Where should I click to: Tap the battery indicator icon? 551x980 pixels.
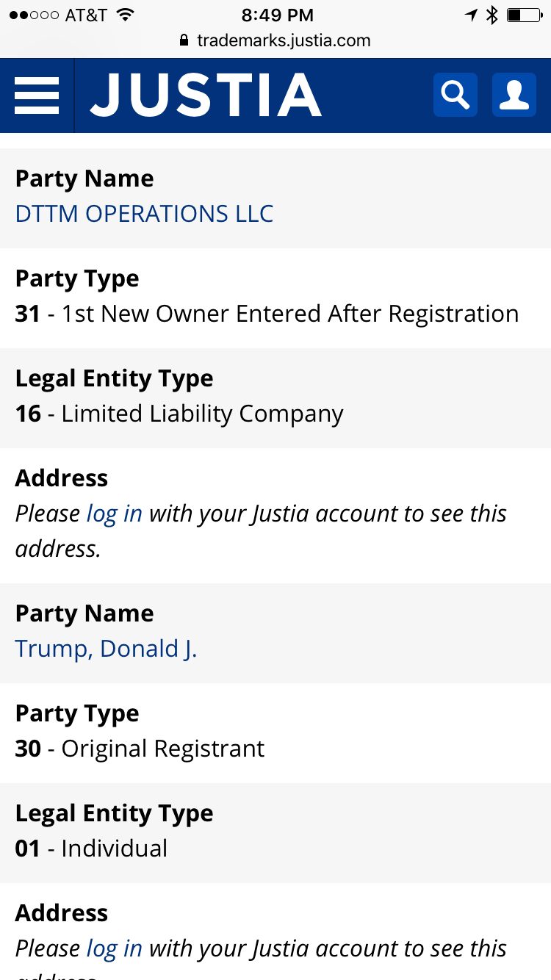525,15
